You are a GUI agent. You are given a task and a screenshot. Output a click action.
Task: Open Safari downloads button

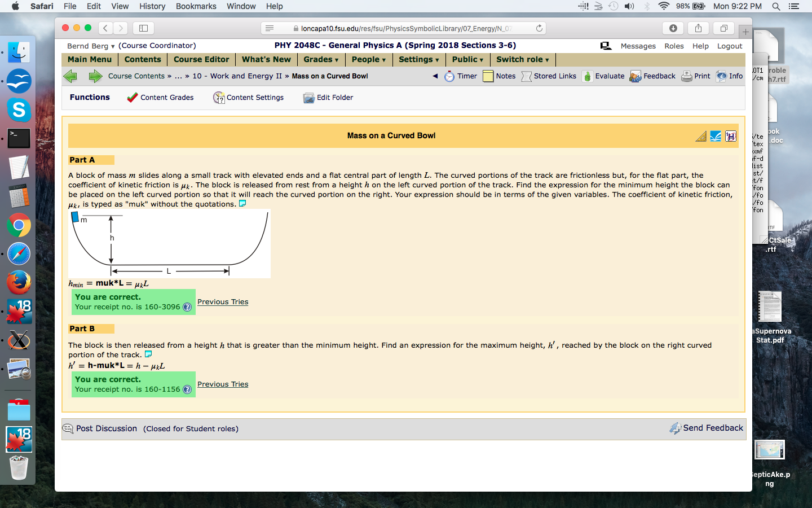click(673, 28)
